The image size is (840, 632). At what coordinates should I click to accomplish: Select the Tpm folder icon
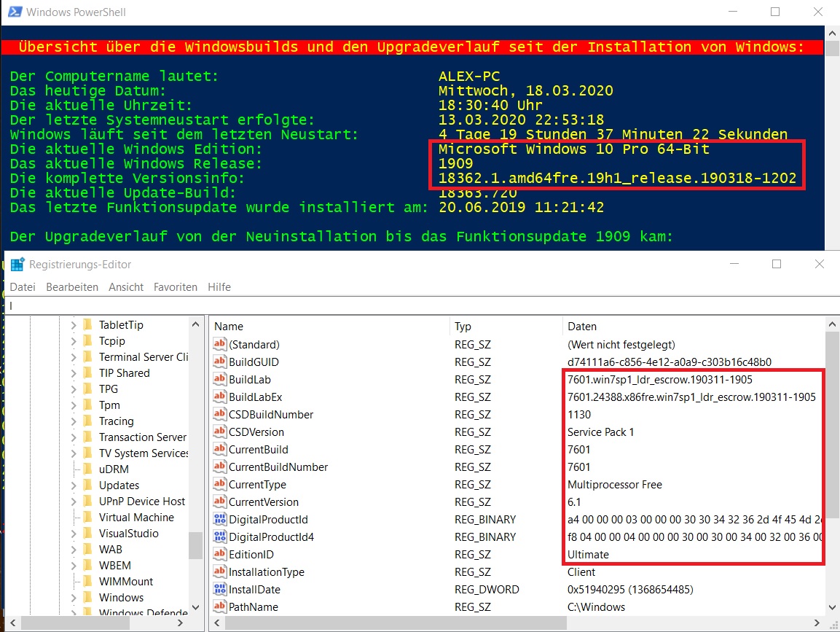[88, 405]
